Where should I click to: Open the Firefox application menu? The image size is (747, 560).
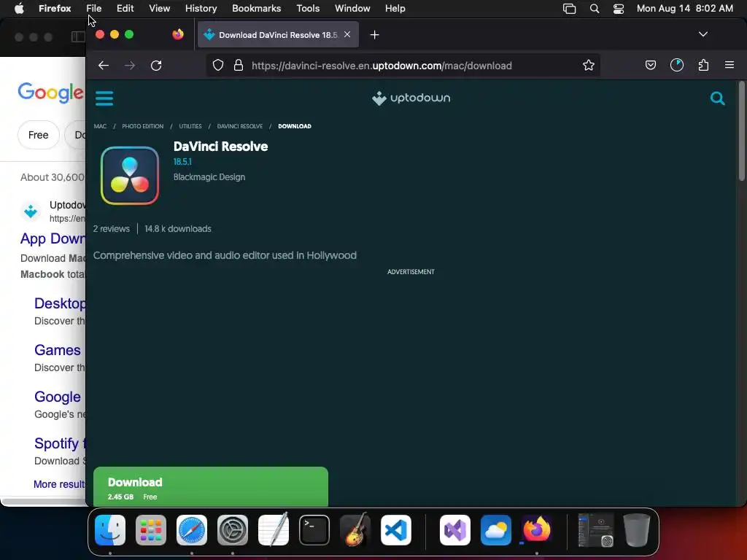(729, 65)
